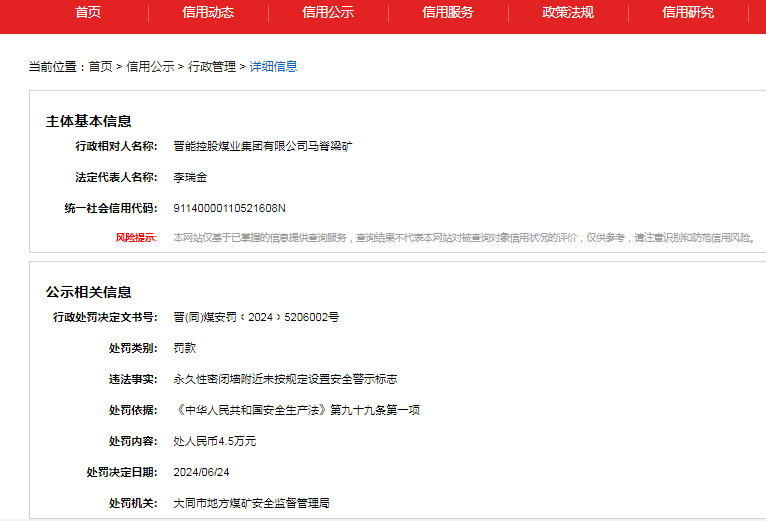Click the 处罚内容 label
Image resolution: width=766 pixels, height=521 pixels.
133,441
